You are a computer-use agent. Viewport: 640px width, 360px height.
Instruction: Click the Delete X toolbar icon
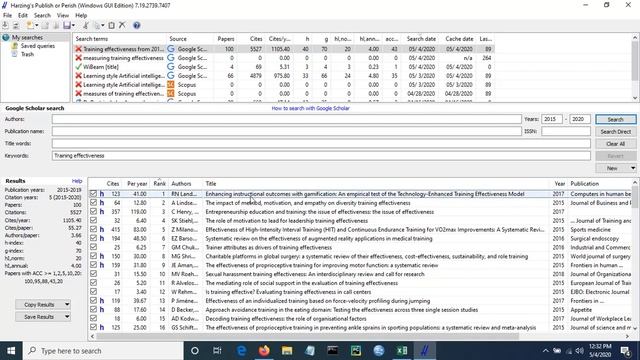(122, 25)
